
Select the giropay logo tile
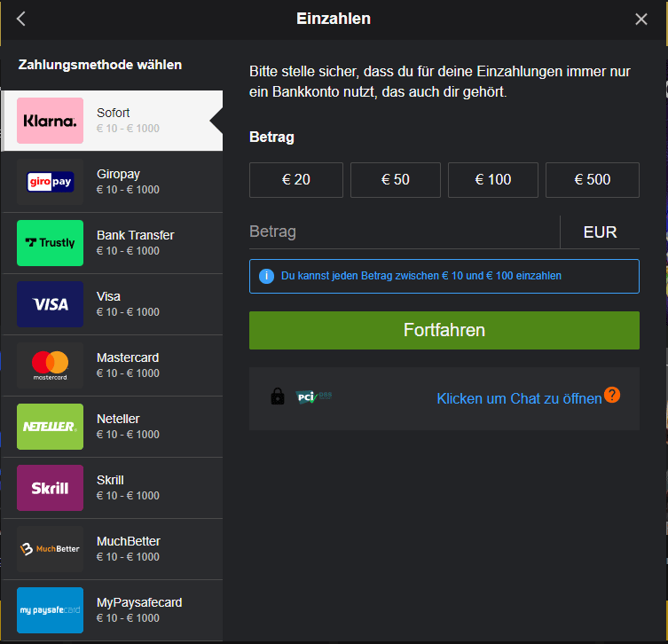point(50,182)
